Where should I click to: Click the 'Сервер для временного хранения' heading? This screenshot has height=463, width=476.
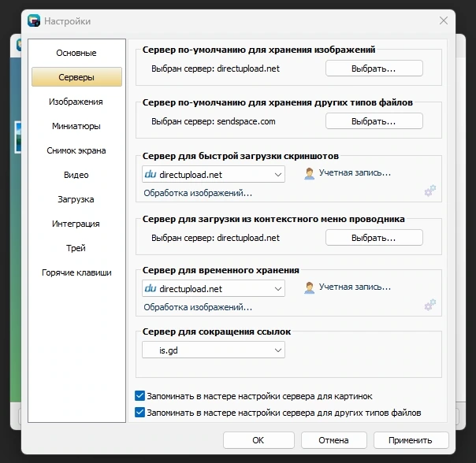point(221,270)
